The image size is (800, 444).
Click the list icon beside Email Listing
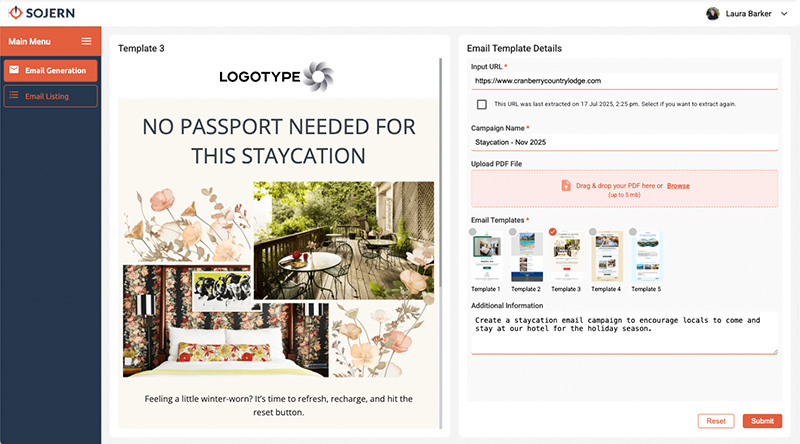pyautogui.click(x=14, y=95)
